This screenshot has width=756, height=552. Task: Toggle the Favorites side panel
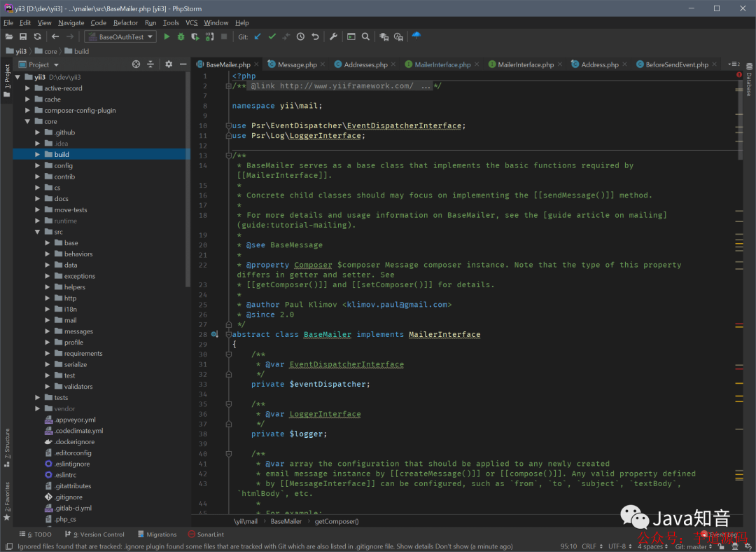(7, 501)
